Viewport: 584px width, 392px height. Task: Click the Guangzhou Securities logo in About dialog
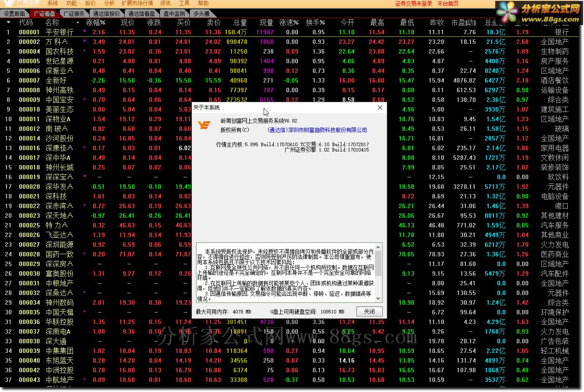tap(203, 125)
